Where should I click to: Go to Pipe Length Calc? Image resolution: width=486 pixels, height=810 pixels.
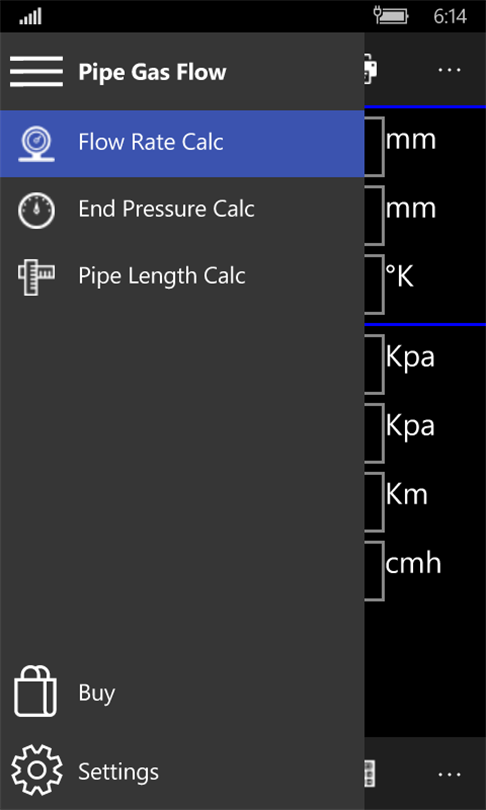coord(182,276)
